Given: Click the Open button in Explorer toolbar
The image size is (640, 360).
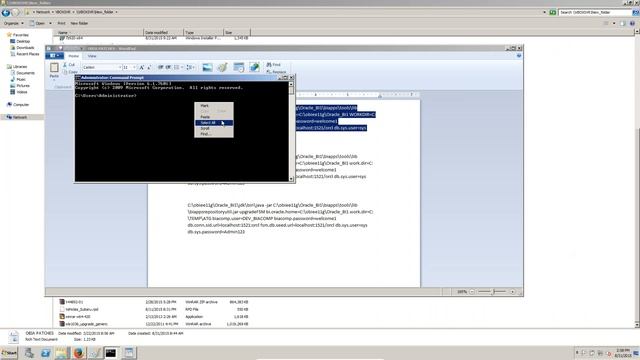Looking at the screenshot, I should click(38, 23).
